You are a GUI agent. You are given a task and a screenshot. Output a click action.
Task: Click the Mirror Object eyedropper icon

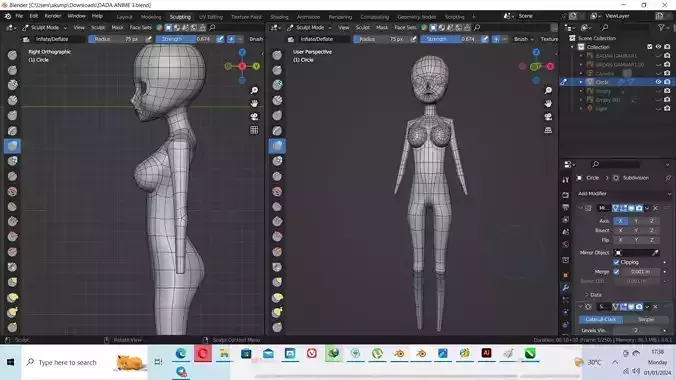pos(655,253)
